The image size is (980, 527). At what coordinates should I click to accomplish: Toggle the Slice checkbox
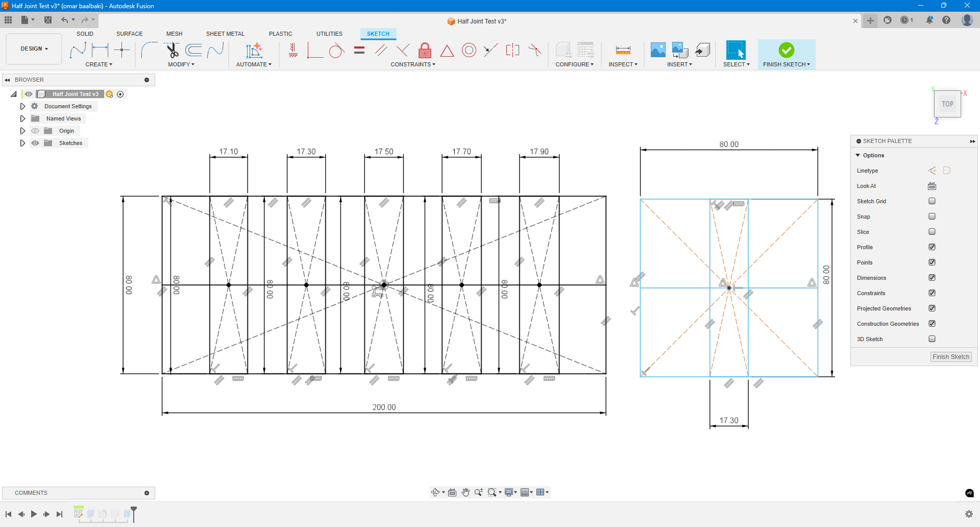[x=932, y=232]
